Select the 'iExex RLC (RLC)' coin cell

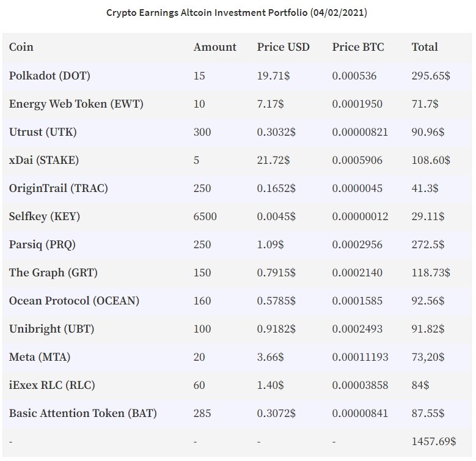point(52,385)
